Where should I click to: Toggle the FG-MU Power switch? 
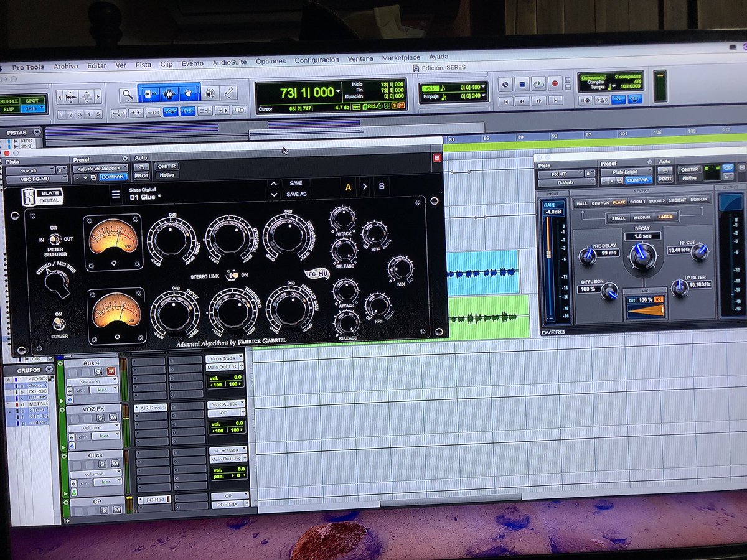[x=59, y=323]
